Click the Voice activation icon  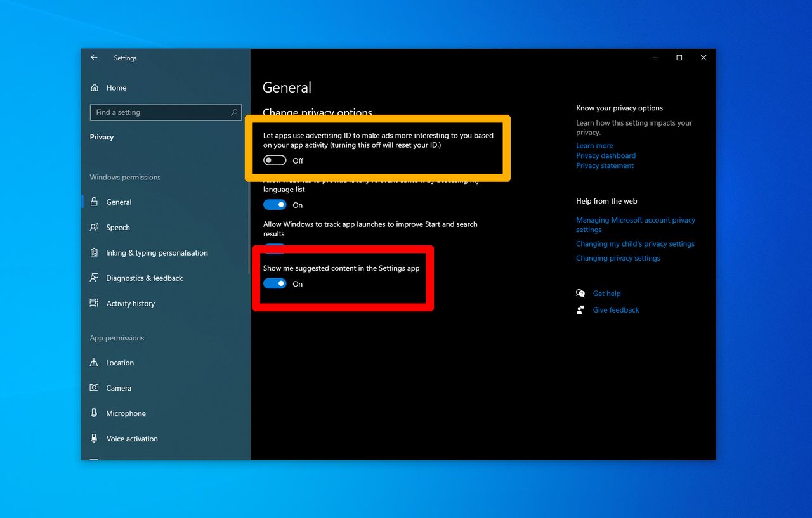(94, 438)
